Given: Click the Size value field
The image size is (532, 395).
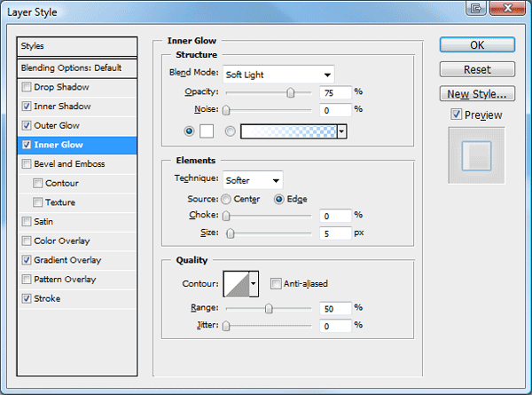Looking at the screenshot, I should coord(335,233).
